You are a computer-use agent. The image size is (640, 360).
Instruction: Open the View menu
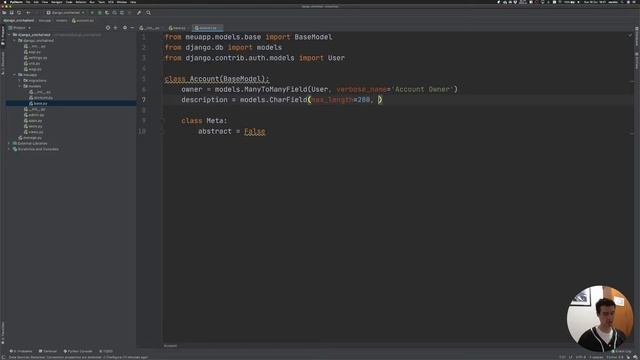click(45, 2)
